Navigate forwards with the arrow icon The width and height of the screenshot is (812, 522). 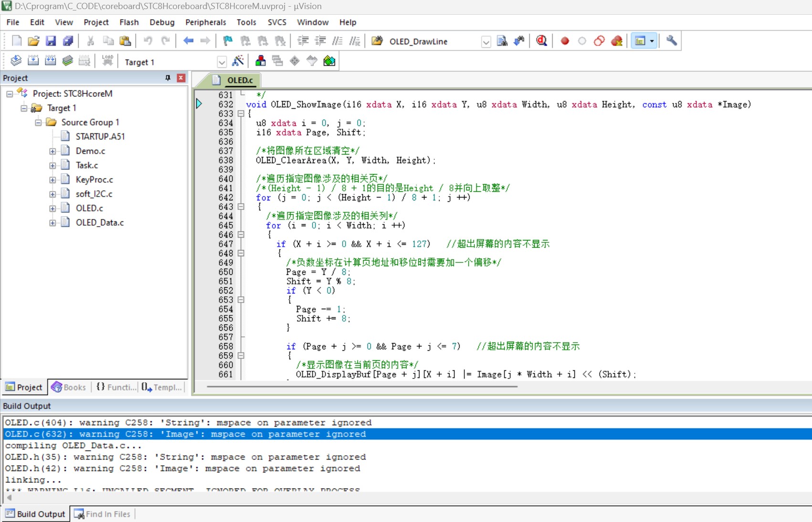click(x=205, y=41)
